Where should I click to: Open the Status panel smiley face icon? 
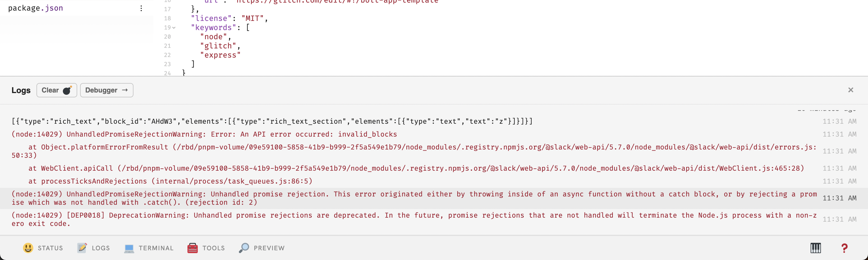coord(29,248)
